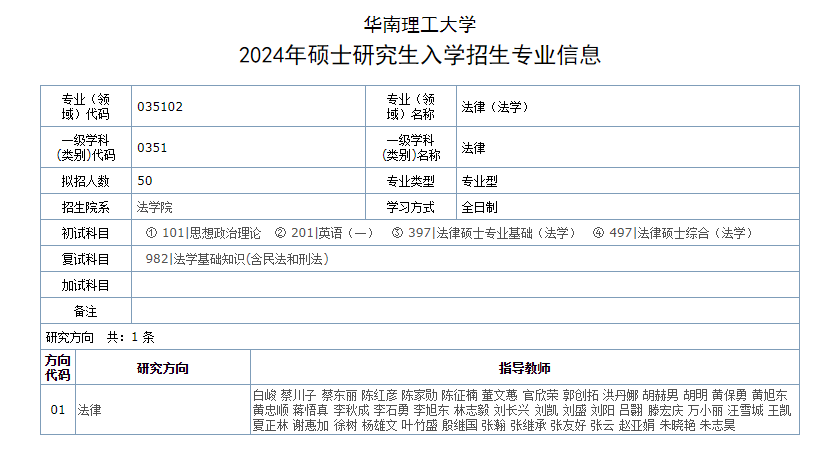831x453 pixels.
Task: Click the label 学习方式
Action: pos(411,207)
